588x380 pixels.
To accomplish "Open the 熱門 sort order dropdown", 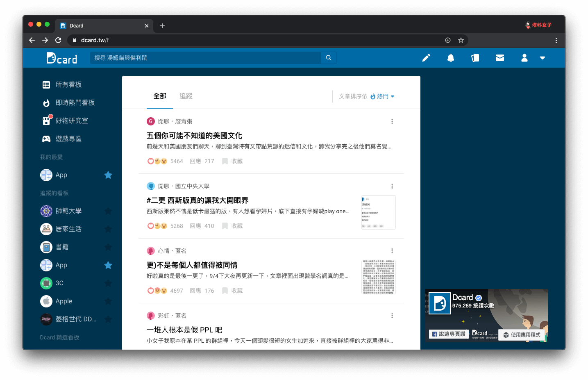I will click(383, 96).
